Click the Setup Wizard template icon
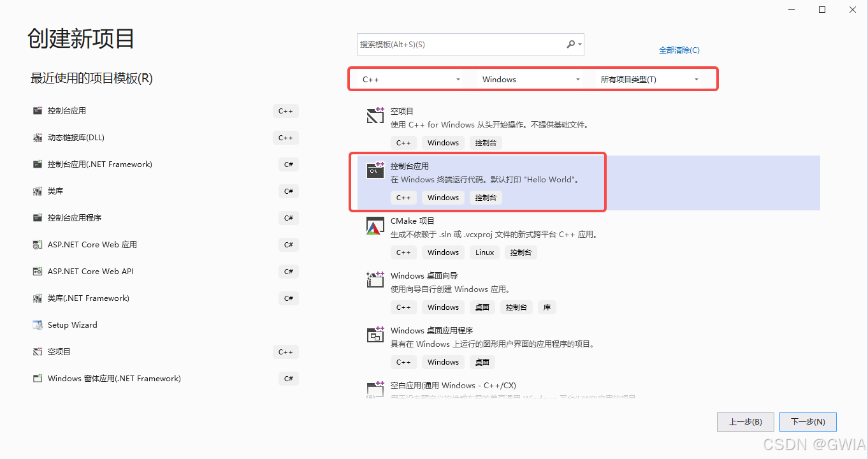Screen dimensions: 868x459 [37, 325]
